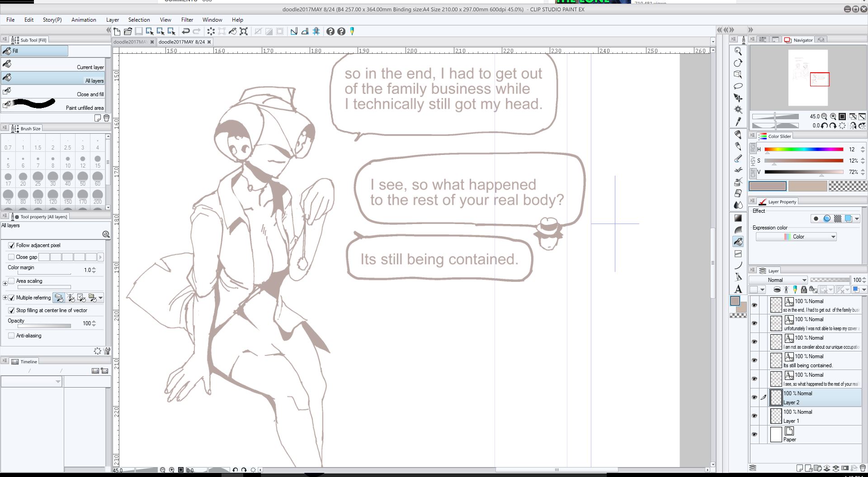The height and width of the screenshot is (477, 868).
Task: Open the palette color dropdown in Layer panel
Action: coord(757,290)
